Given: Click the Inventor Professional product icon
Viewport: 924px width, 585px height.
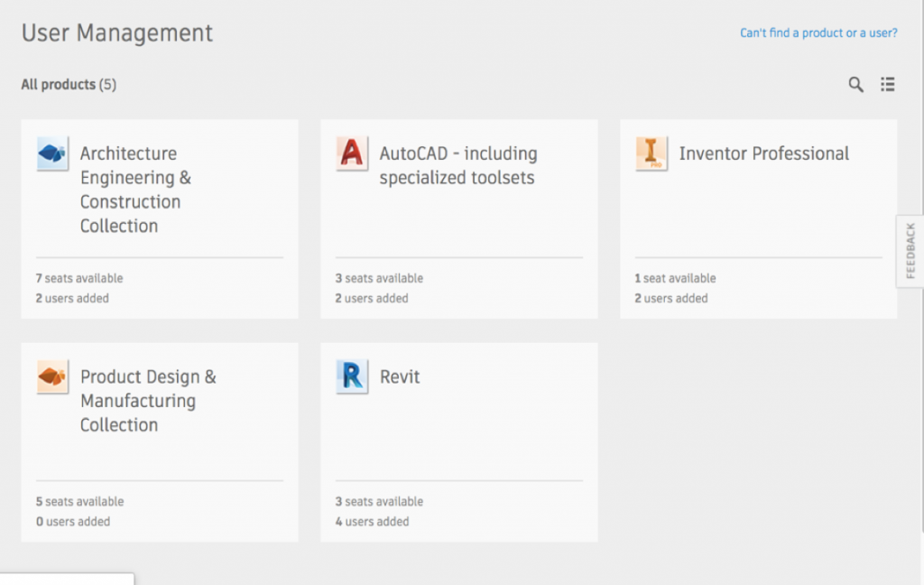Looking at the screenshot, I should coord(651,153).
